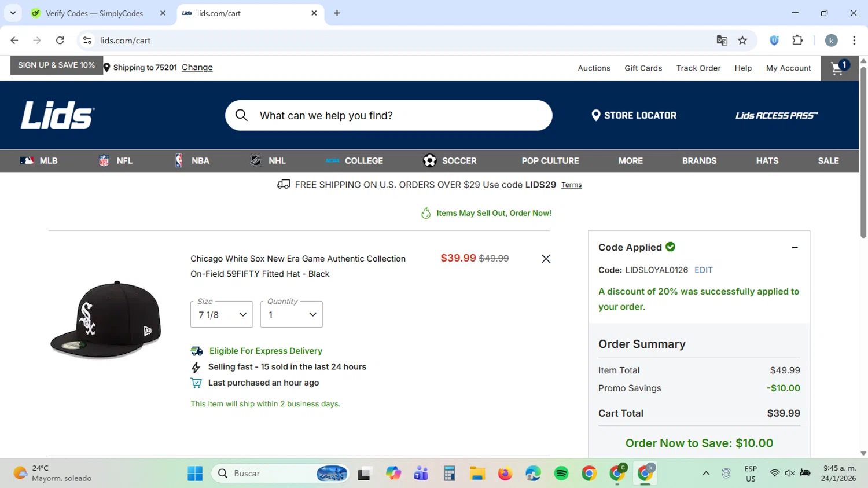This screenshot has width=868, height=488.
Task: Open the Gift Cards link
Action: (643, 68)
